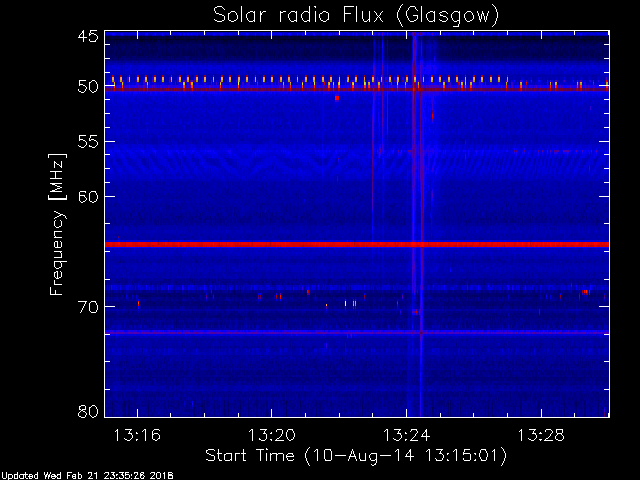Click the 'Solar radio Flux (Glasgow)' title

click(x=356, y=16)
